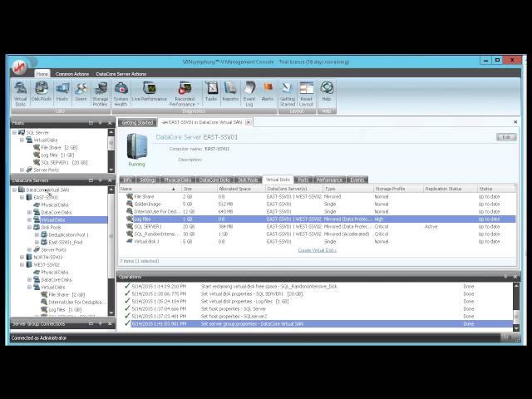This screenshot has width=532, height=399.
Task: Pin the Operations panel
Action: [505, 277]
